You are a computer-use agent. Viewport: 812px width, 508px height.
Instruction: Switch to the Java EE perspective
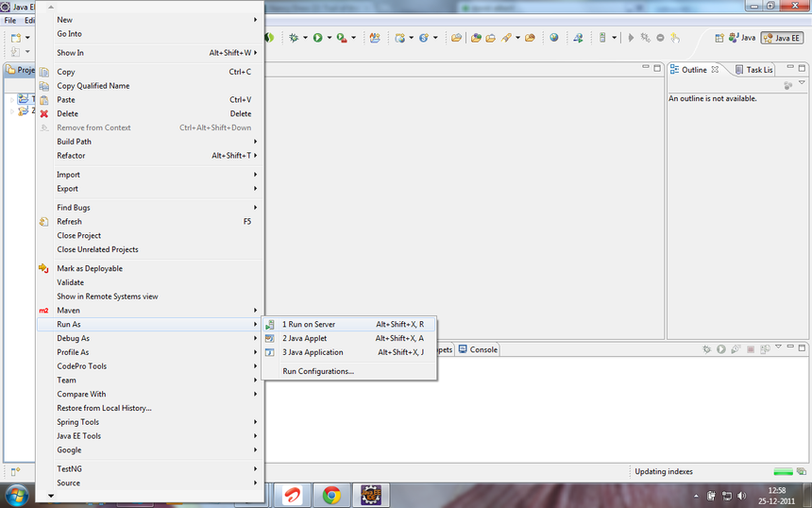[782, 38]
